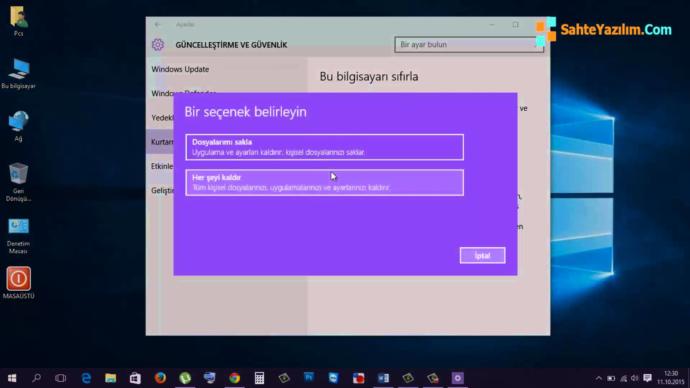Viewport: 690px width, 388px height.
Task: Open volume control in tray
Action: pyautogui.click(x=635, y=378)
